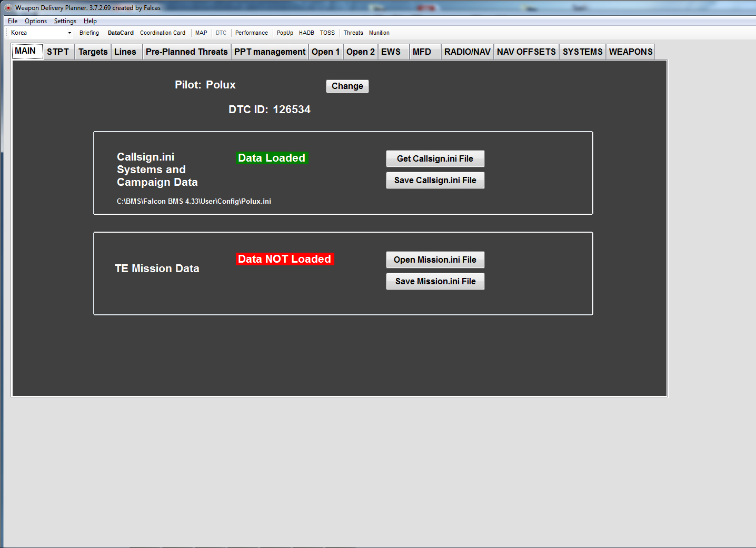The width and height of the screenshot is (756, 548).
Task: Click the Briefing toolbar item
Action: click(x=89, y=33)
